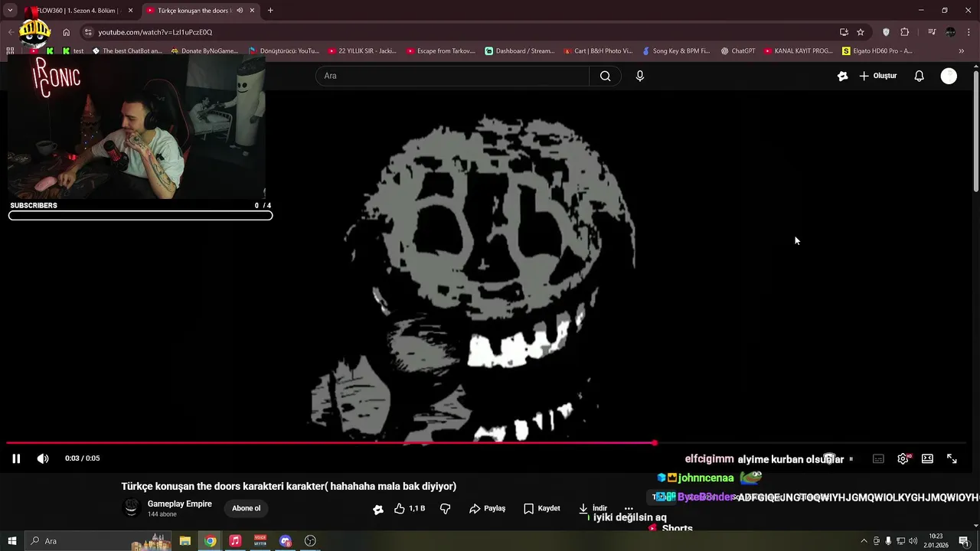Download video with the İndir button
The image size is (980, 551).
click(x=593, y=508)
